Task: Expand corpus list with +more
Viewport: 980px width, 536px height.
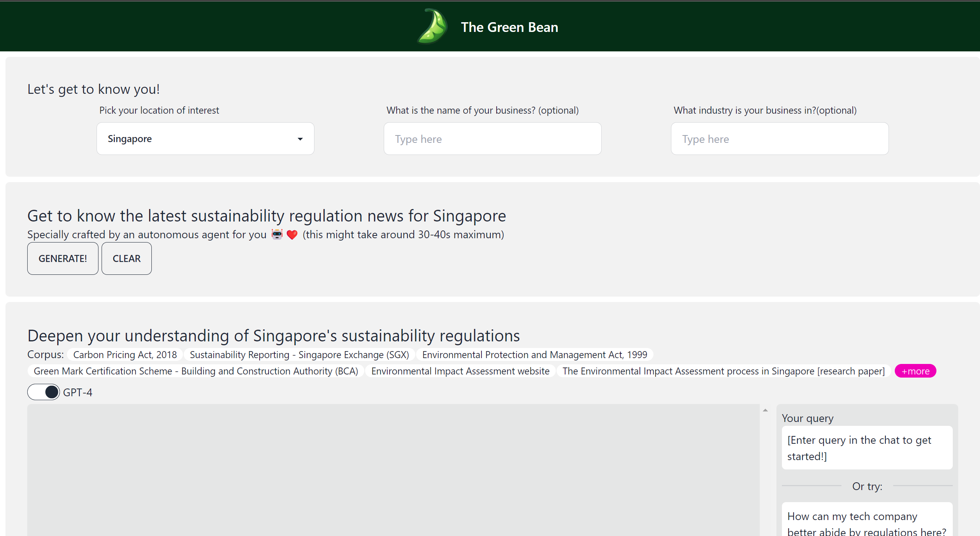Action: 915,371
